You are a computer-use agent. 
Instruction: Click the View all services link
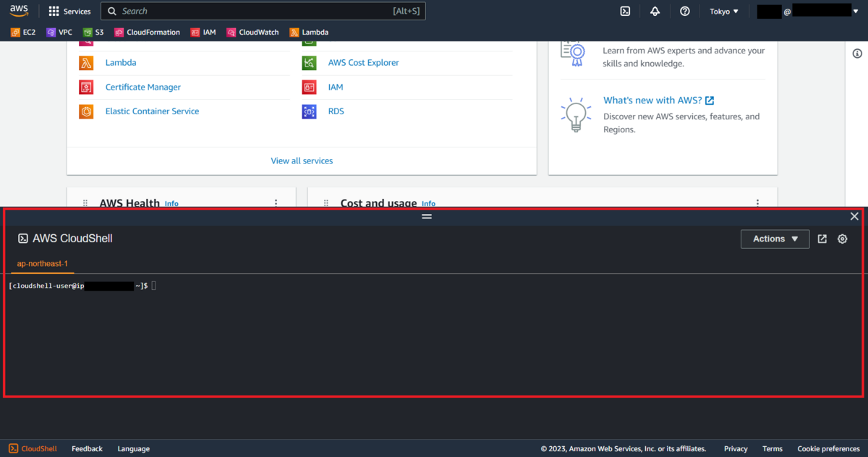point(302,161)
